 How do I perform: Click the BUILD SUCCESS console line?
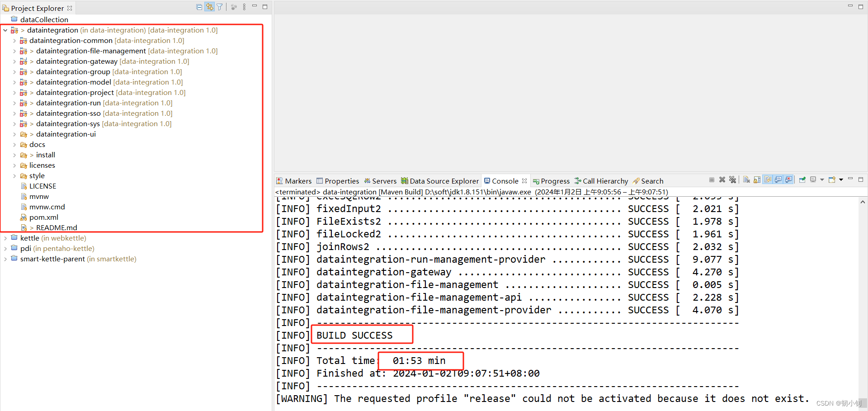pos(354,335)
